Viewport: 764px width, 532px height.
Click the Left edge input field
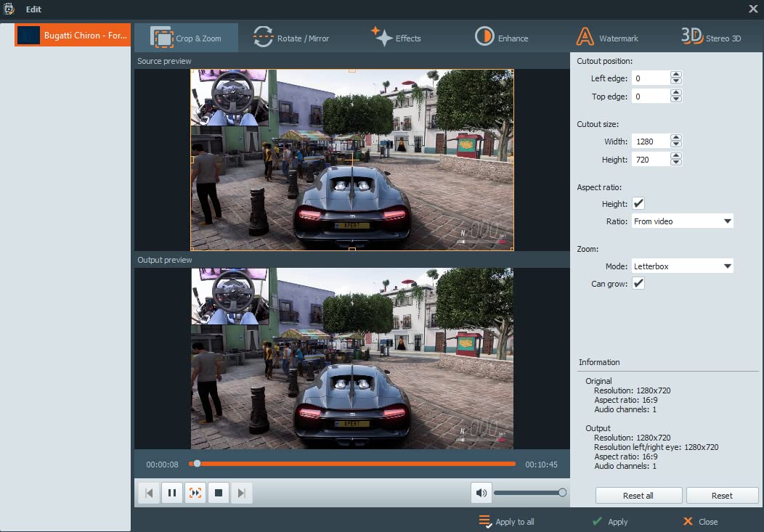pos(651,78)
